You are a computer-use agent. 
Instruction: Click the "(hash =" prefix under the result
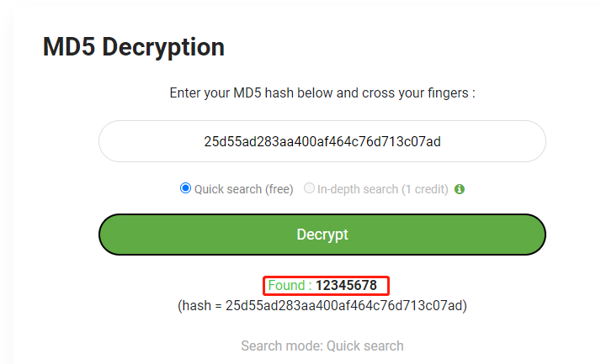click(199, 305)
